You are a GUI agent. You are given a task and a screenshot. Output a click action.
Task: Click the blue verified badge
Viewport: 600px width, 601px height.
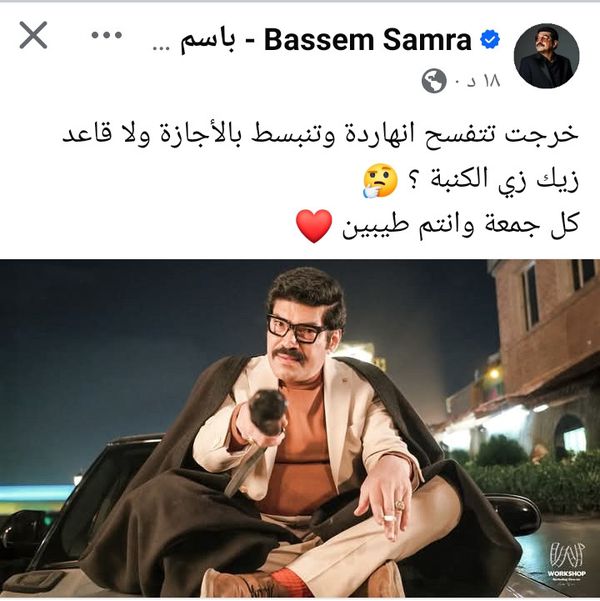click(490, 39)
